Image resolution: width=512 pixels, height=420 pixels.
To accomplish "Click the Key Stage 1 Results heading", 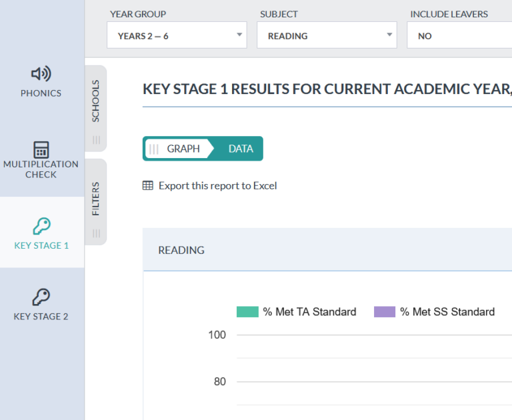I will [x=327, y=89].
